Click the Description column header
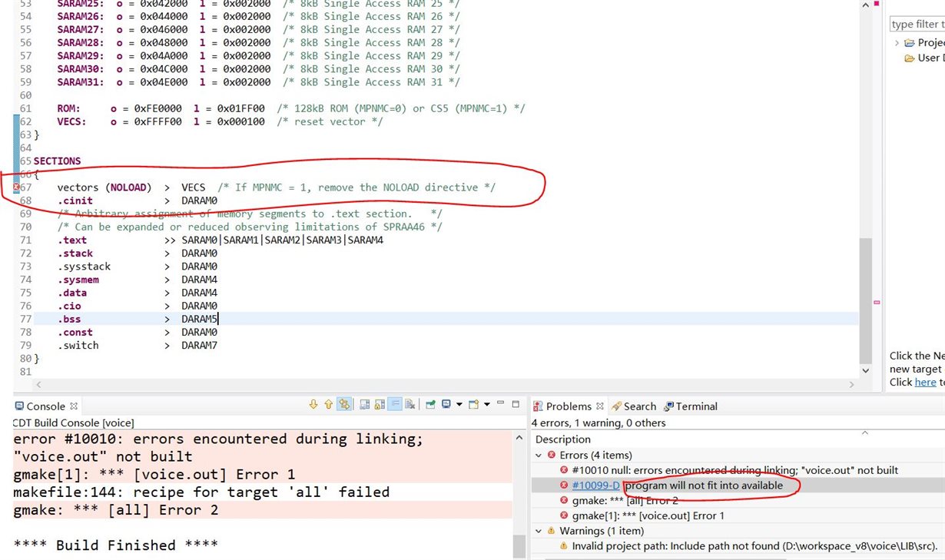The image size is (945, 560). pos(563,439)
